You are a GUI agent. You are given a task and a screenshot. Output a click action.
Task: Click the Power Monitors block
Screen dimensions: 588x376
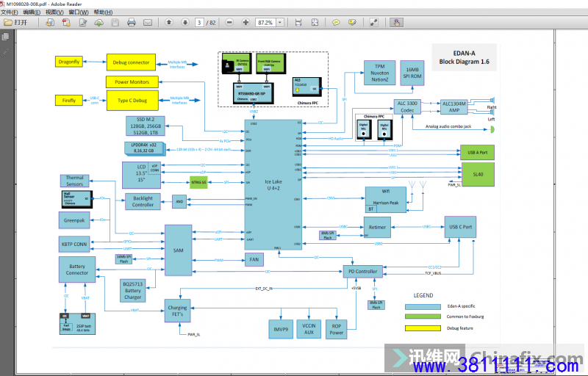pos(132,82)
